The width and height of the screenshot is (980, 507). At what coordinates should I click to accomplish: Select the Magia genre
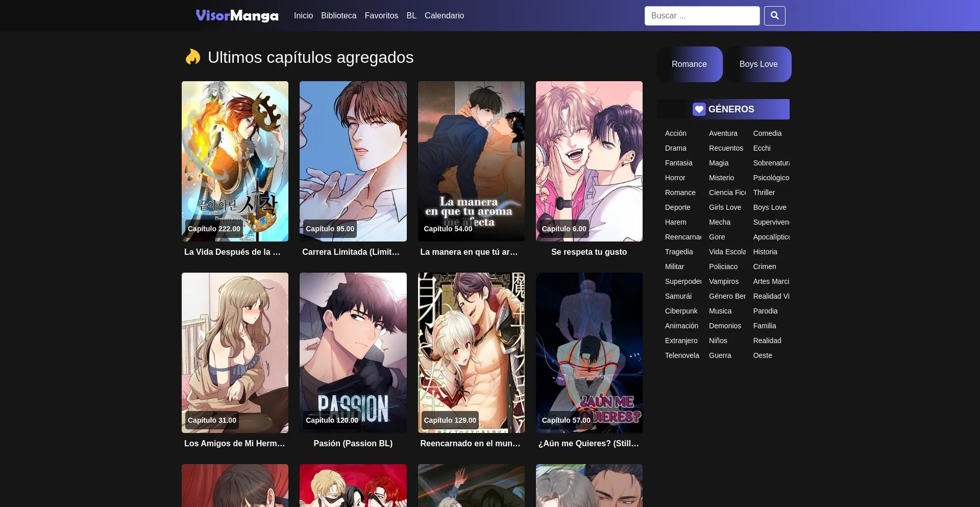tap(719, 163)
